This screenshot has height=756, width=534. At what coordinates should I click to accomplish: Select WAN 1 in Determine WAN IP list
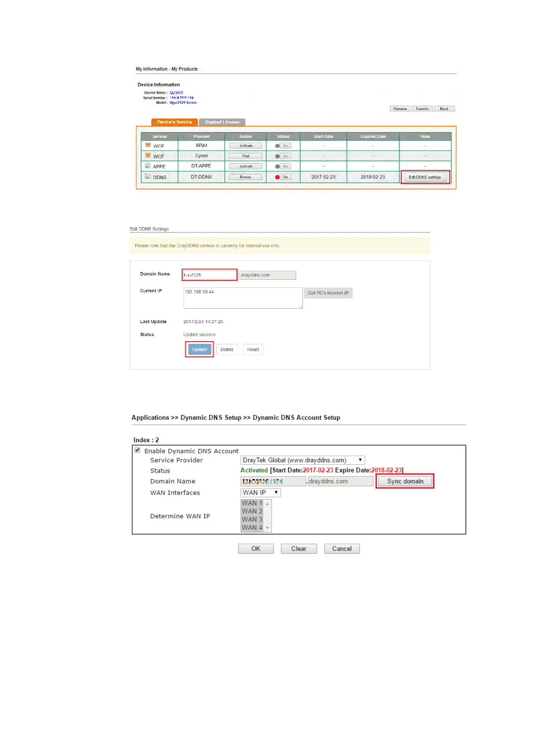[252, 503]
